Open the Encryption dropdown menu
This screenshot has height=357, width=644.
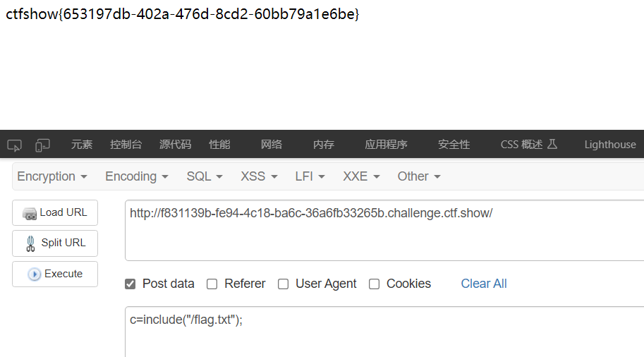[52, 176]
